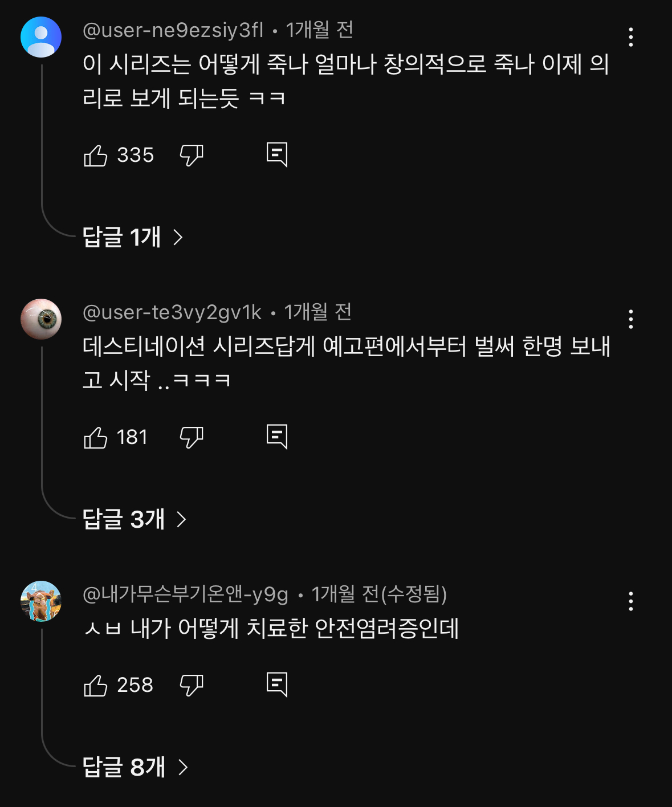Expand the 답글 1개 replies
The image size is (672, 807).
(x=132, y=237)
